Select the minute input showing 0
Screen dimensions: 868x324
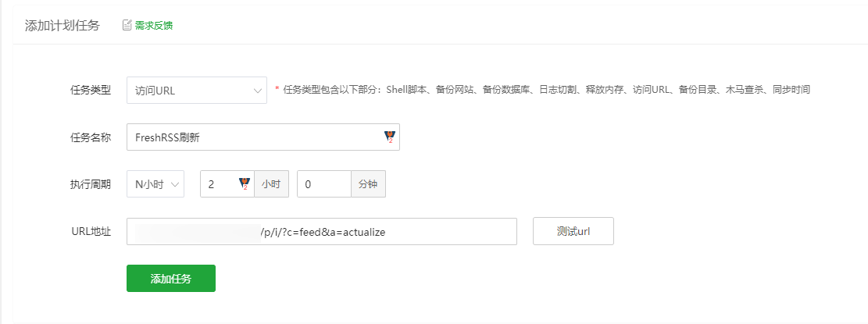pyautogui.click(x=323, y=184)
